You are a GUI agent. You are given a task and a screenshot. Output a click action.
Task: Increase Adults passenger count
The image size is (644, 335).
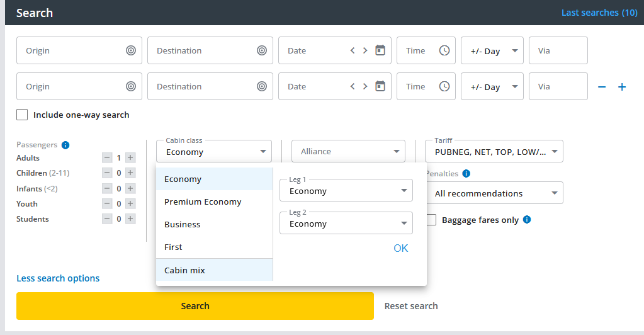tap(130, 158)
